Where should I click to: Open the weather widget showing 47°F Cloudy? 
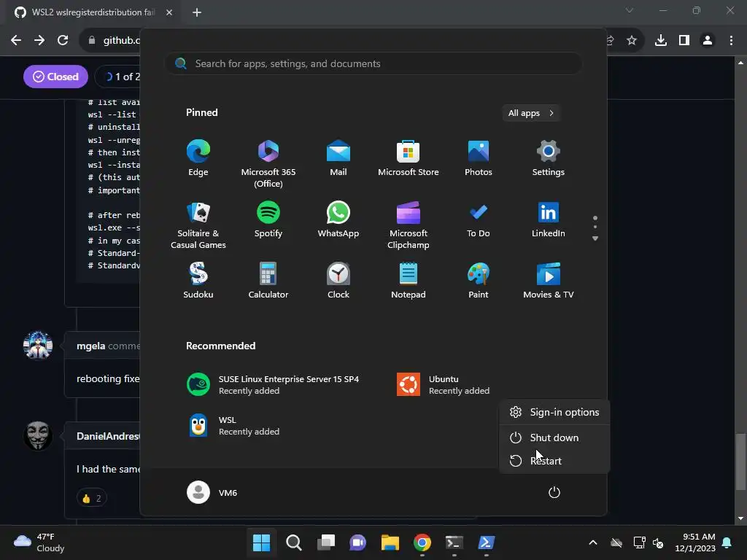39,542
